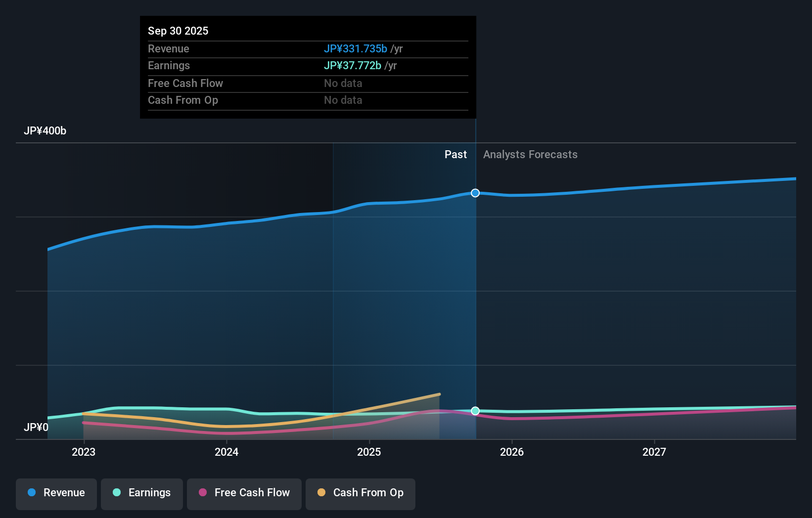Toggle the Cash From Op series visibility

point(360,493)
